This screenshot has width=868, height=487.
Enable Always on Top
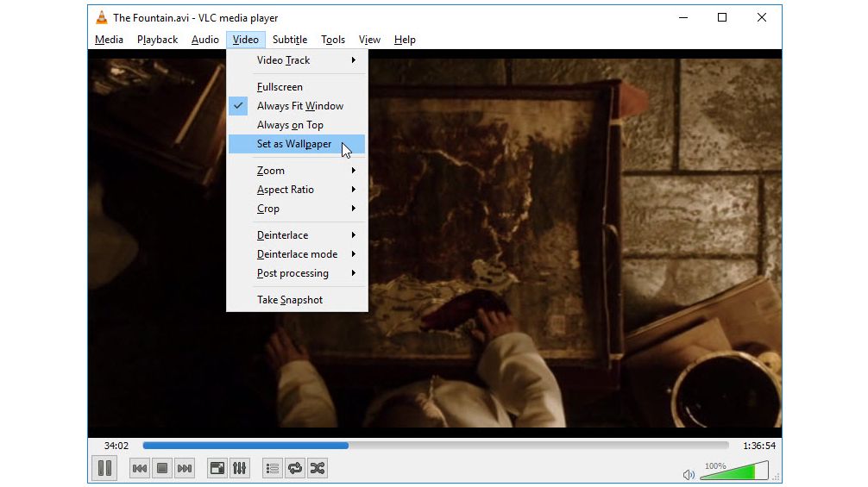click(297, 125)
